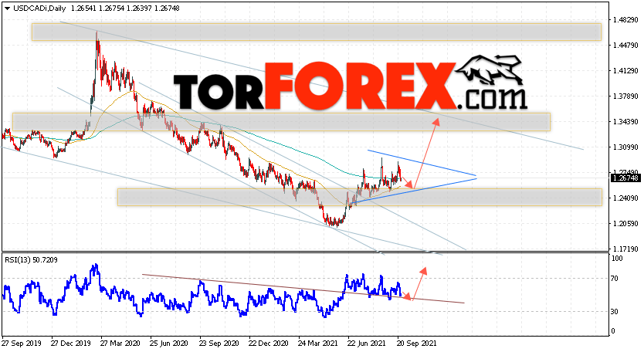The height and width of the screenshot is (352, 644).
Task: Click the 1.41290 price axis label
Action: (625, 71)
